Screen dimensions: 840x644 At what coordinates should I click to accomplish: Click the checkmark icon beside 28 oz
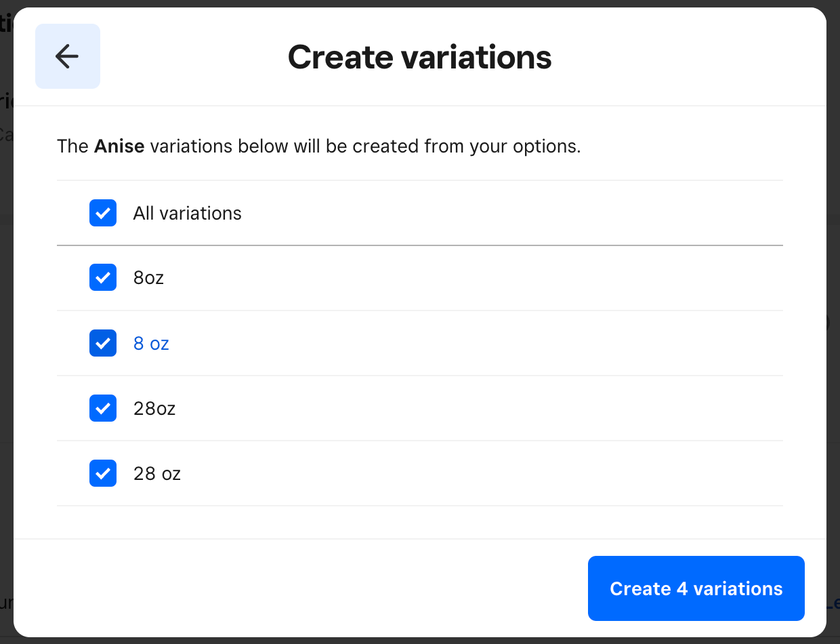coord(102,473)
